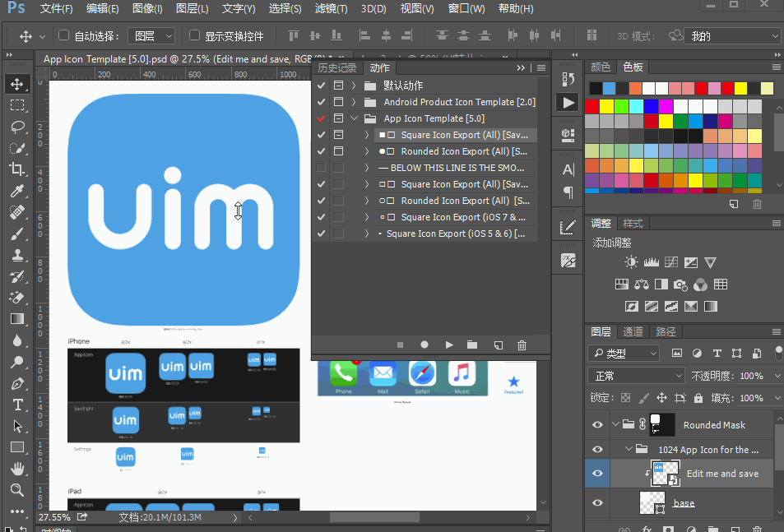Select the History Brush tool

pos(17,277)
